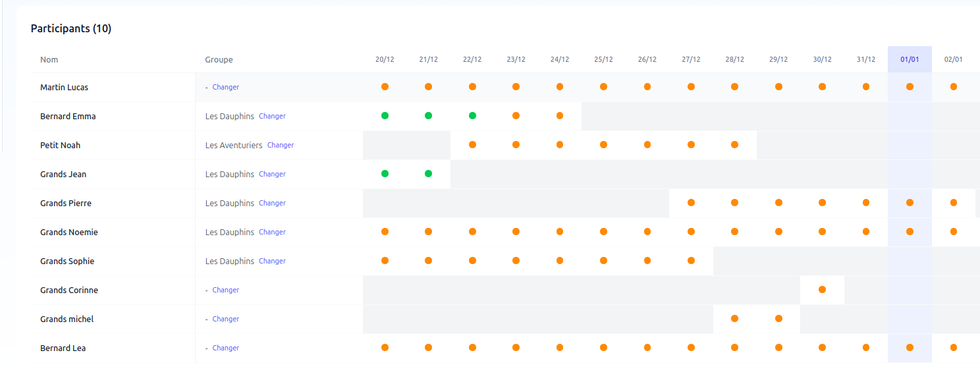Click the 20/12 date column header
Screen dimensions: 980x384
coord(385,59)
